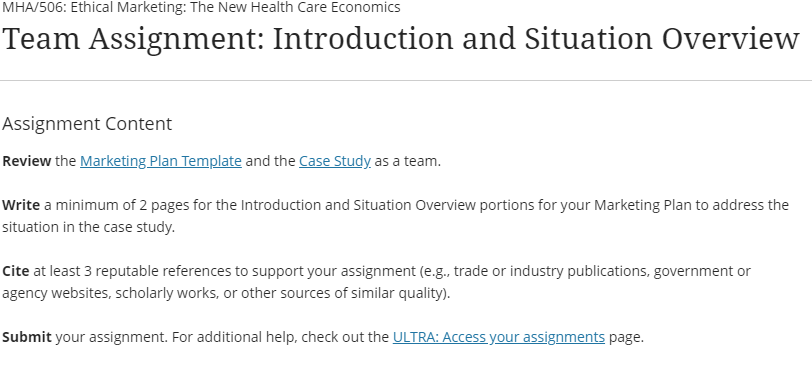The image size is (812, 376).
Task: Follow the ULTRA: Access your assignments link
Action: [499, 337]
